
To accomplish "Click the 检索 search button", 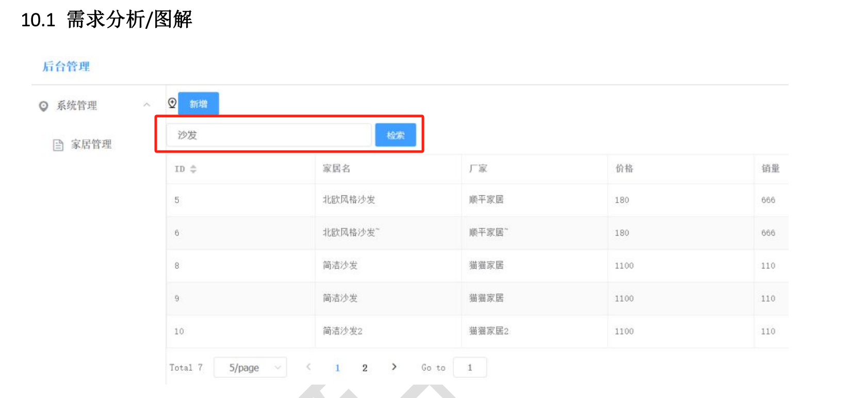I will tap(396, 135).
